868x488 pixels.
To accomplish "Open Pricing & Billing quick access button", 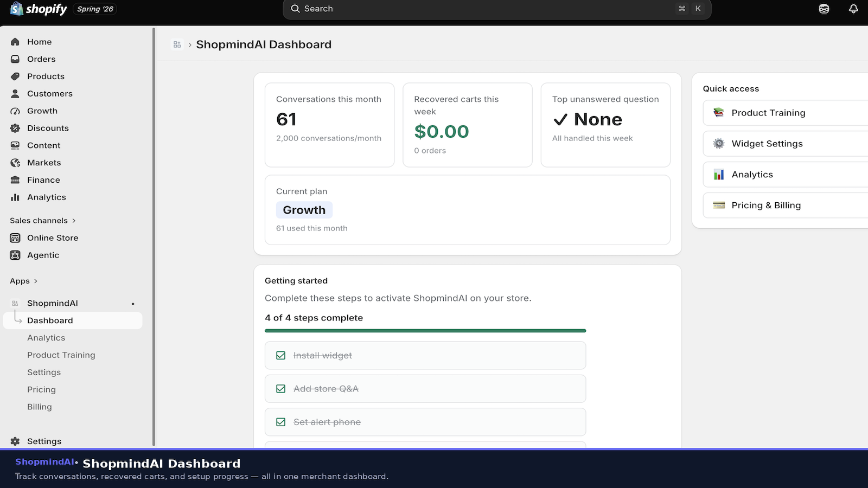I will coord(786,206).
